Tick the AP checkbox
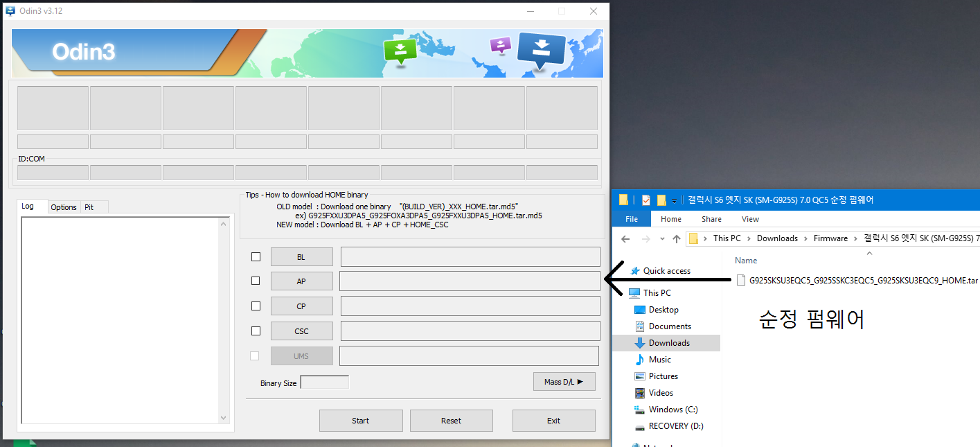The height and width of the screenshot is (447, 980). click(256, 281)
